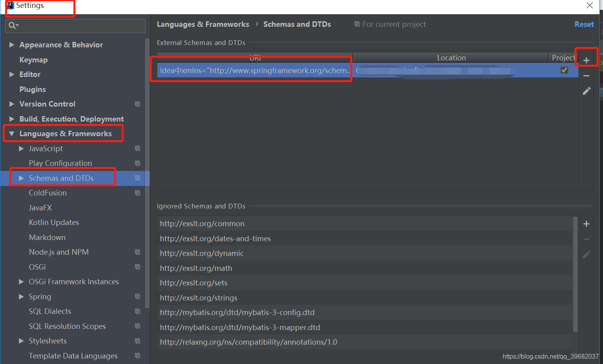Add an ignored schema with plus icon
This screenshot has width=603, height=364.
coord(586,224)
